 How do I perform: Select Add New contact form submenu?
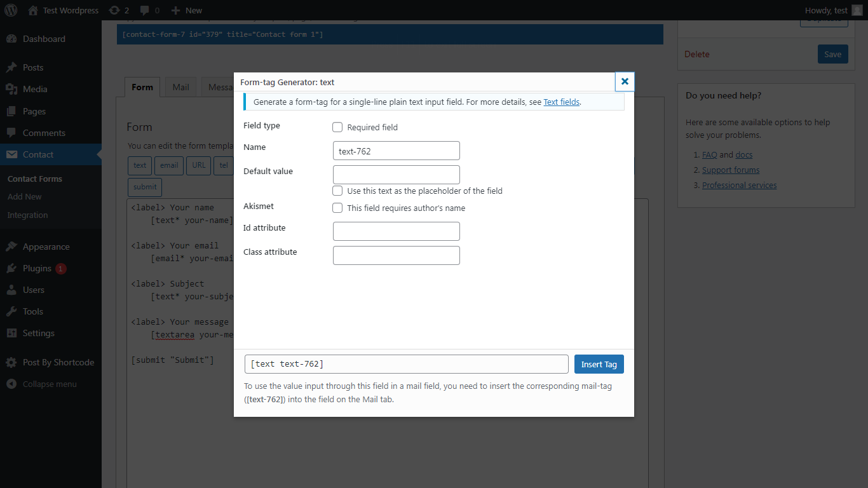25,197
